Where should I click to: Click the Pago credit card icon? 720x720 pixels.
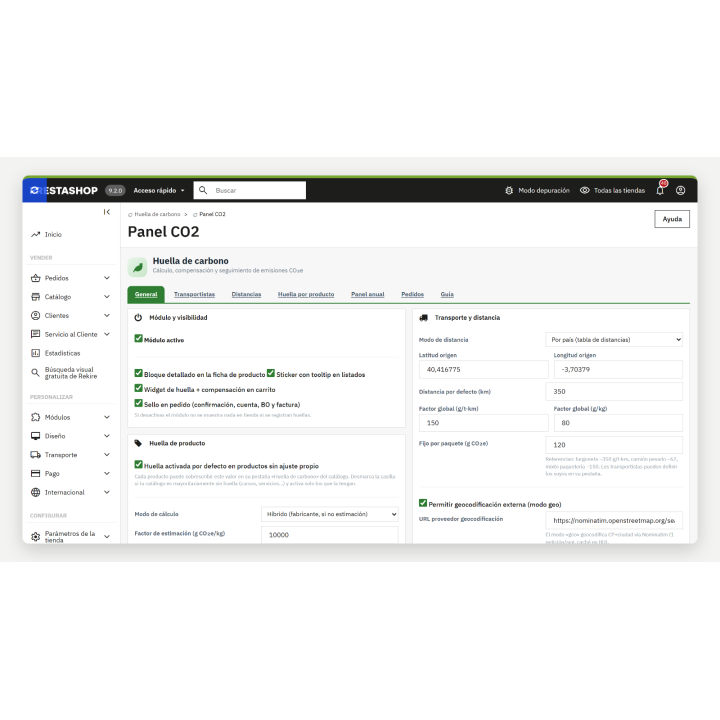click(35, 473)
